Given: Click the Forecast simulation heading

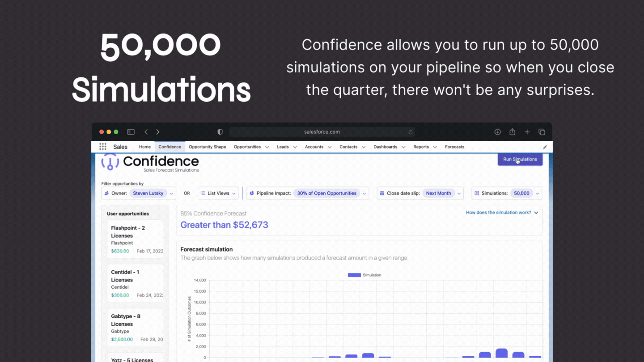Looking at the screenshot, I should pos(207,249).
